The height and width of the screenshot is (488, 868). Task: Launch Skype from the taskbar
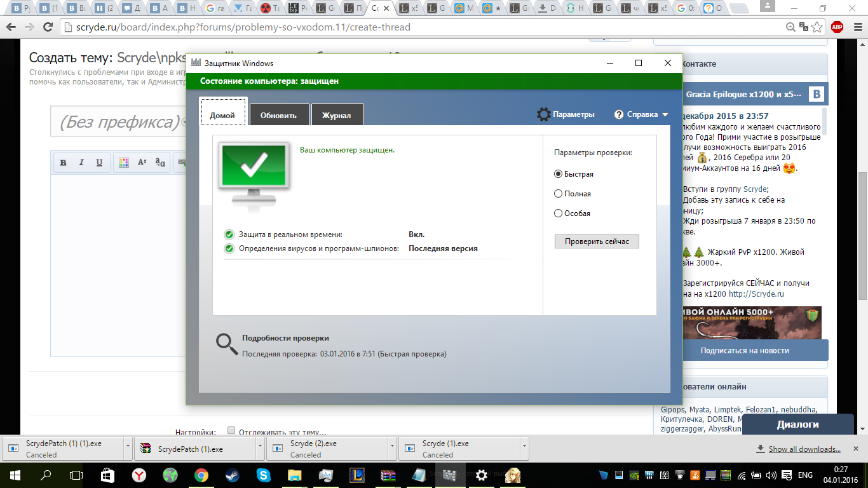pyautogui.click(x=263, y=475)
